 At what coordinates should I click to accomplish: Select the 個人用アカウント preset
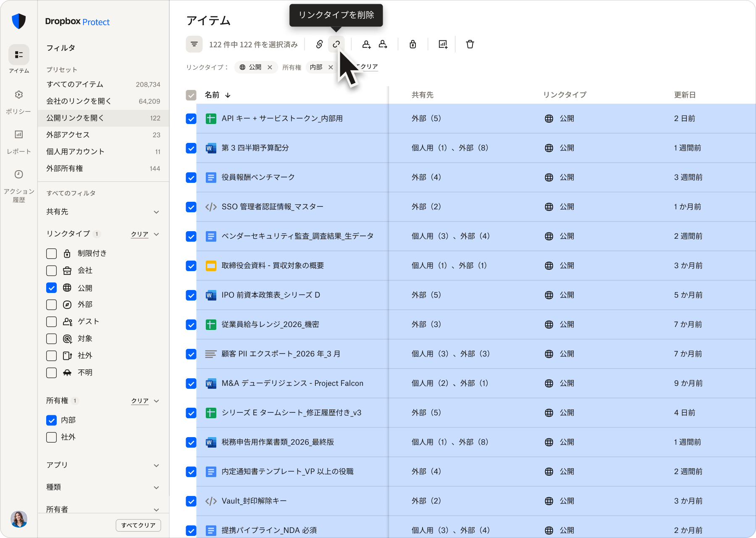103,152
